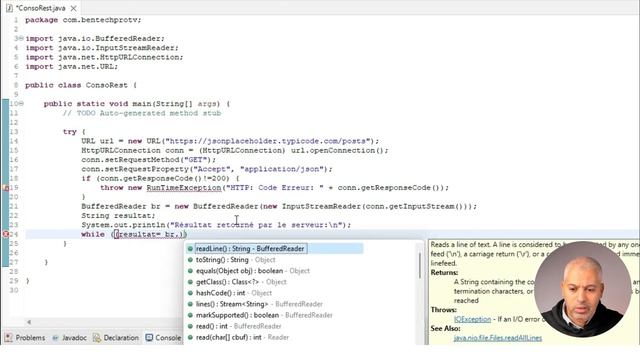Collapse the import block fold marker at line 3
This screenshot has height=360, width=640.
[21, 38]
